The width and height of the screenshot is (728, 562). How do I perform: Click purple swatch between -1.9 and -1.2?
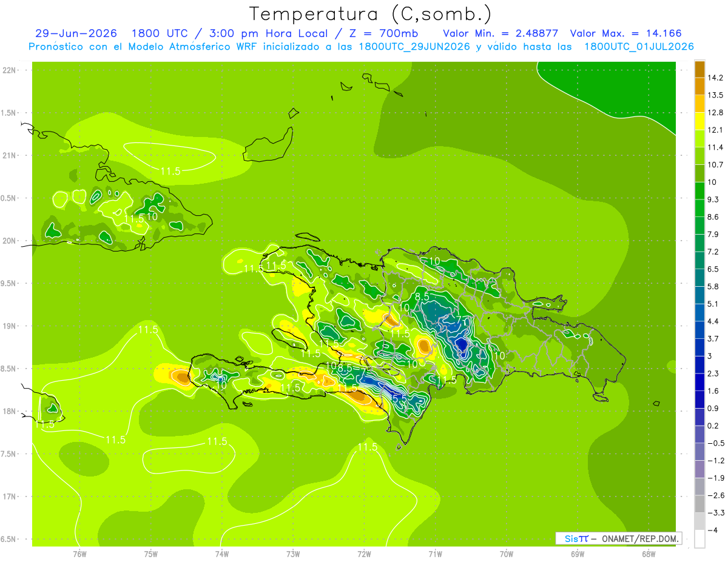699,469
